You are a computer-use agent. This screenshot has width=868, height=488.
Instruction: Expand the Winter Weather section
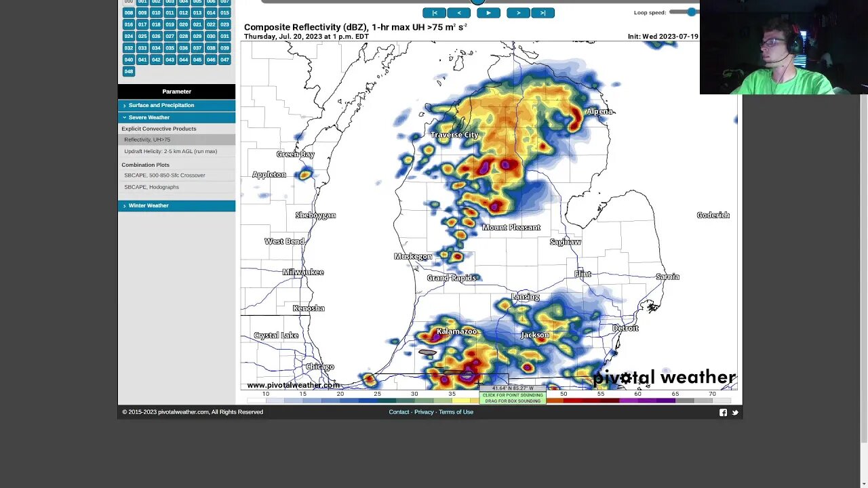coord(176,205)
